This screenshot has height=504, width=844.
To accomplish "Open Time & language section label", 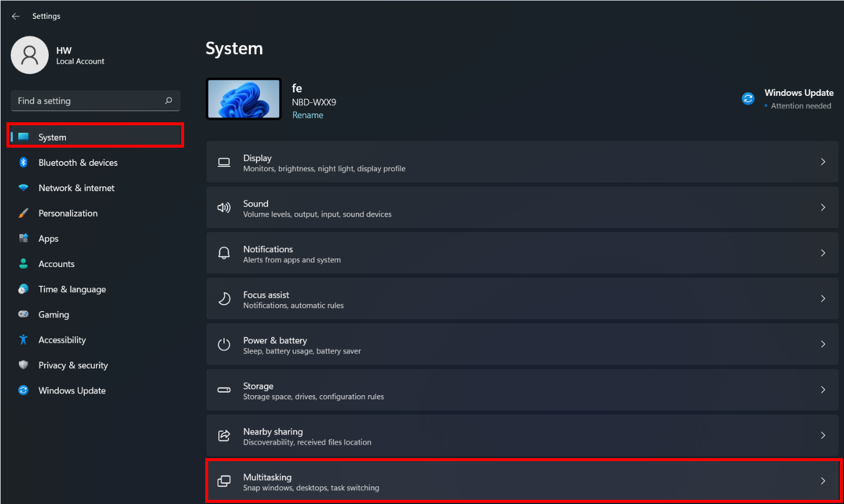I will [x=72, y=289].
